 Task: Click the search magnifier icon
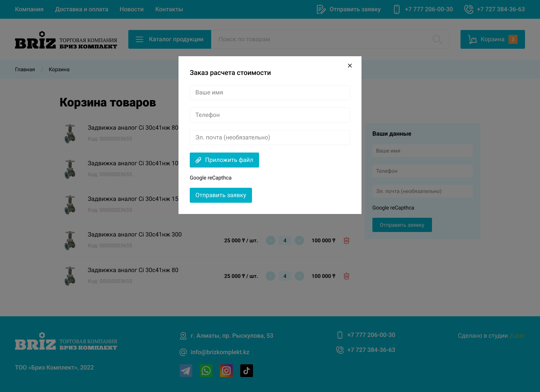437,39
